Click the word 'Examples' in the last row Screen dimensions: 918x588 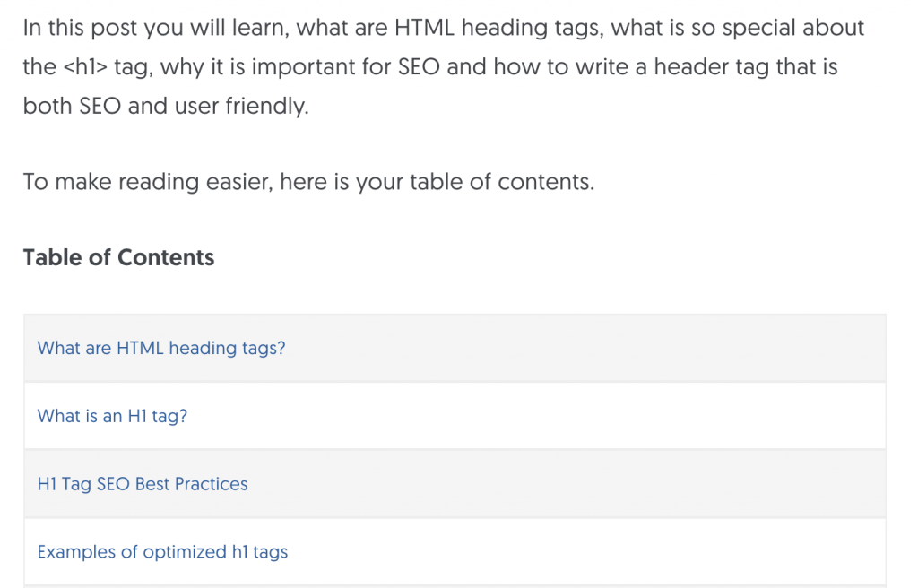(75, 552)
